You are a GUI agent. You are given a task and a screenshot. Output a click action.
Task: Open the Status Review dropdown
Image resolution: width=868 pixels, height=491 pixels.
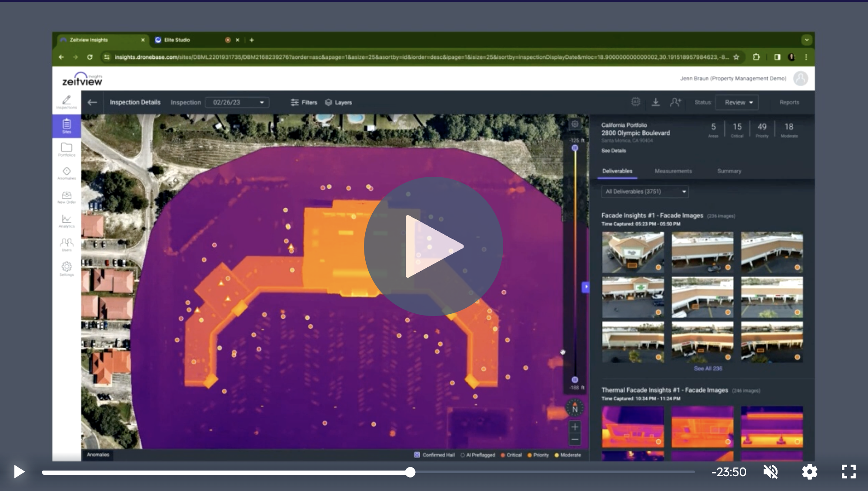738,102
